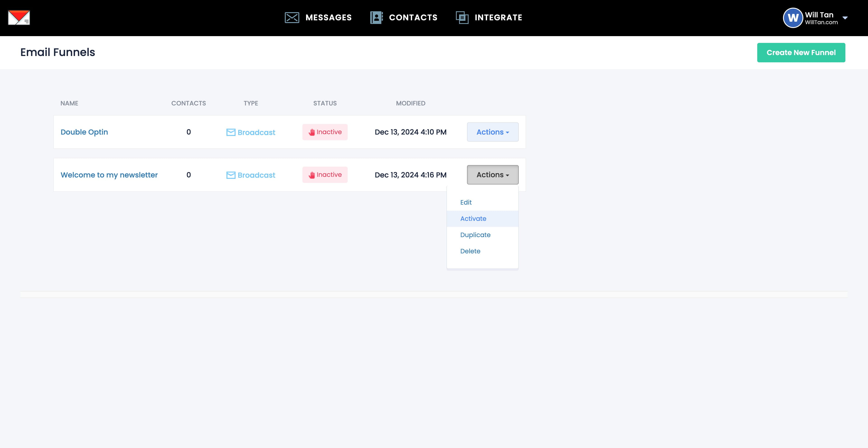Image resolution: width=868 pixels, height=448 pixels.
Task: Open the Double Optin funnel link
Action: (84, 132)
